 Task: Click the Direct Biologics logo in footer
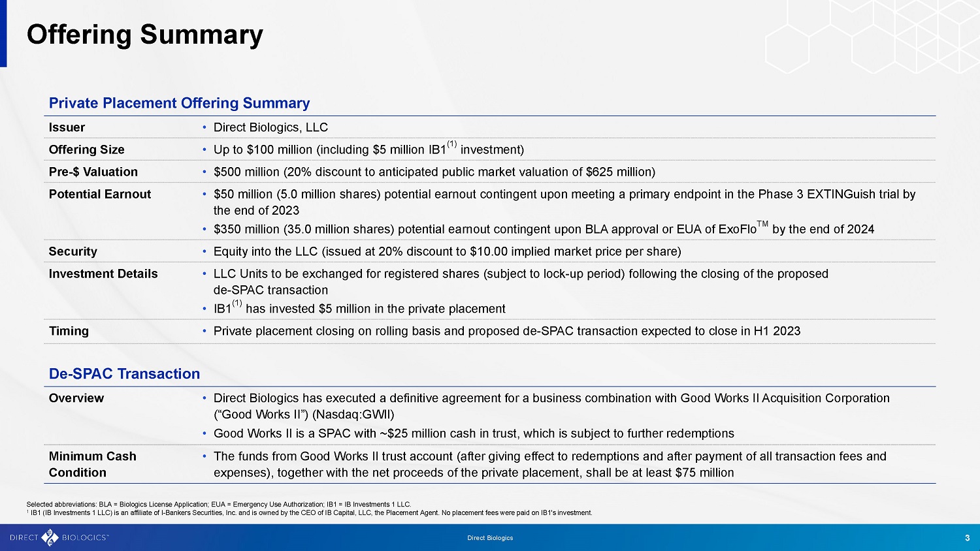[59, 537]
